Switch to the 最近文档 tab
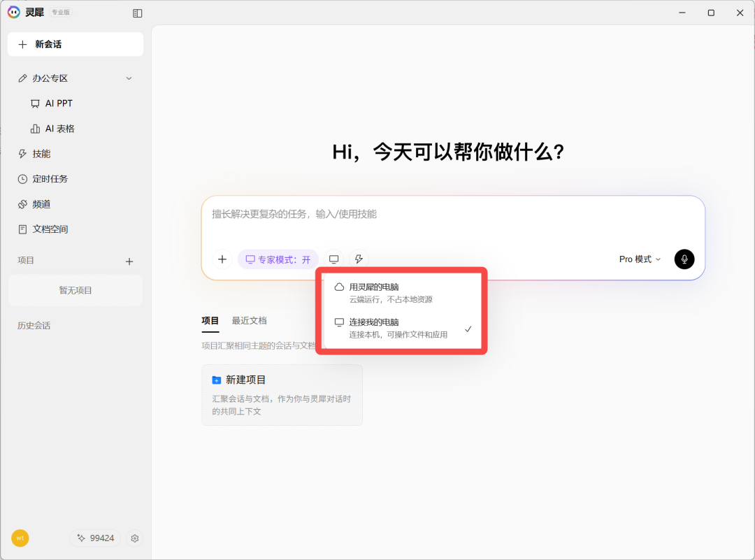This screenshot has width=755, height=560. (250, 321)
